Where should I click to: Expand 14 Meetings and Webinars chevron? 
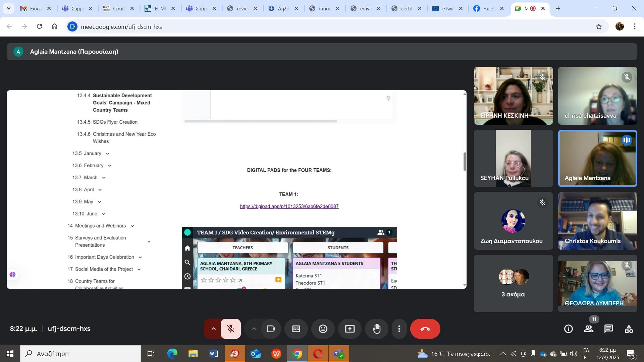132,226
